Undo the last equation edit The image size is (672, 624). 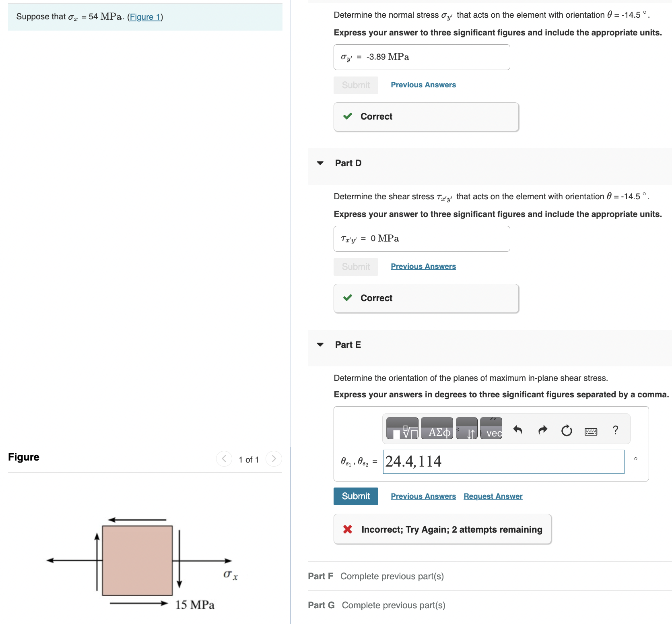[x=518, y=430]
